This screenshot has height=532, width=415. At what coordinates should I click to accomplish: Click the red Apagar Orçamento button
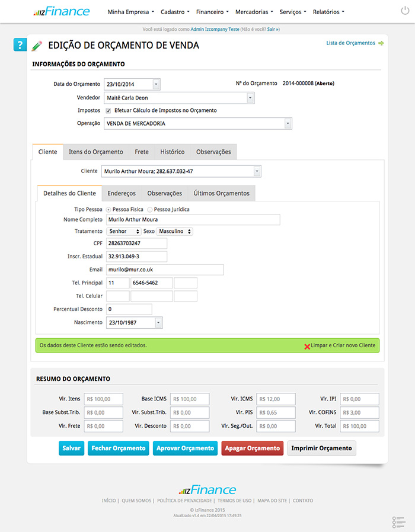(x=252, y=448)
